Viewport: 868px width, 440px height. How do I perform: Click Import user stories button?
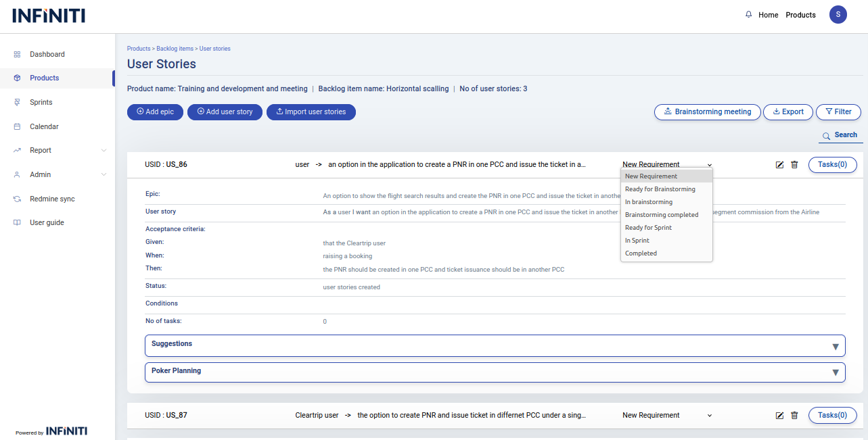(311, 112)
